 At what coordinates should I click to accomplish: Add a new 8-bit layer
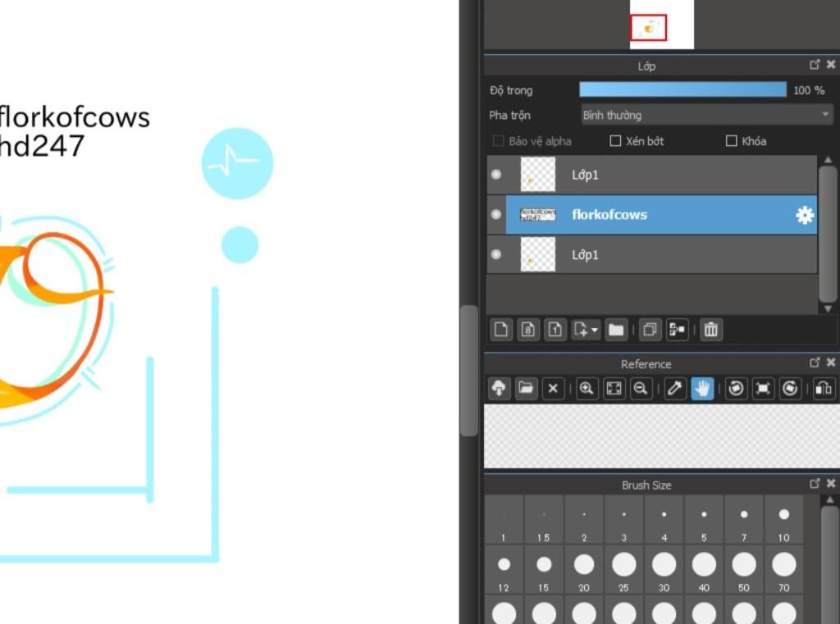(x=527, y=330)
